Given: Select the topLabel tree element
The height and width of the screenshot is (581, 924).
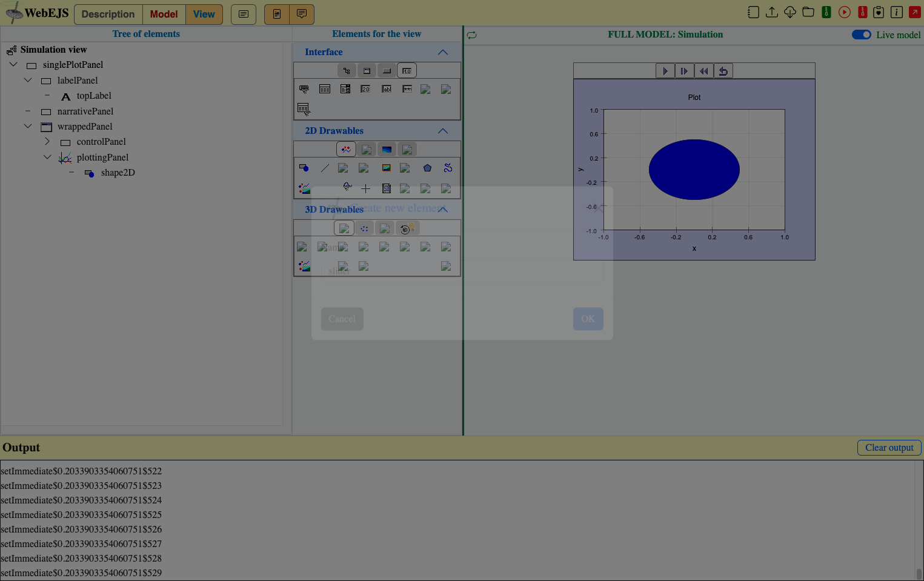Looking at the screenshot, I should point(94,96).
